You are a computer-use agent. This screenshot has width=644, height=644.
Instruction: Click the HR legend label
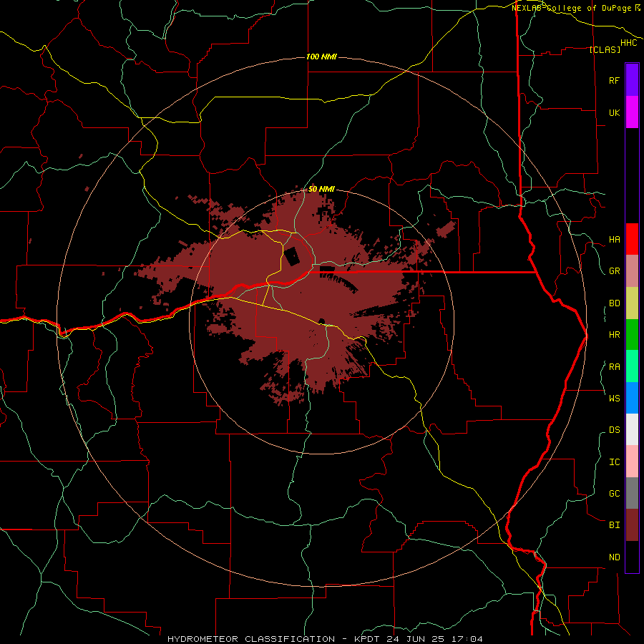tap(614, 335)
